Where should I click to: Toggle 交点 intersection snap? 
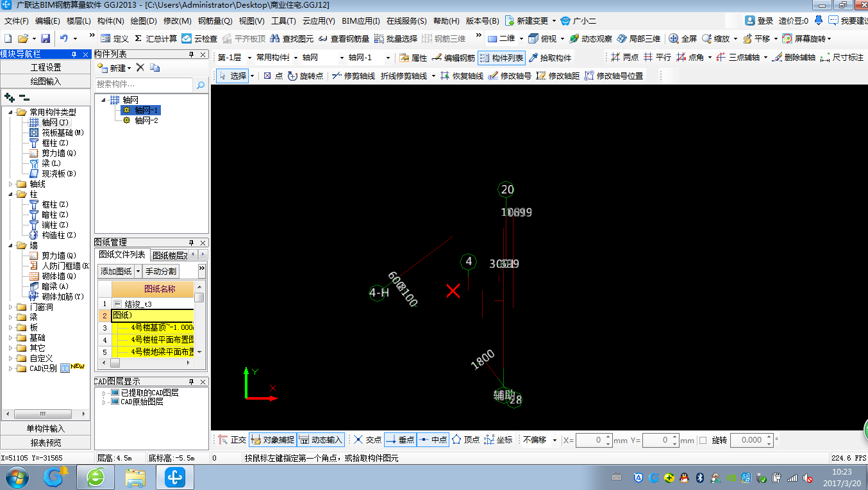(x=368, y=440)
